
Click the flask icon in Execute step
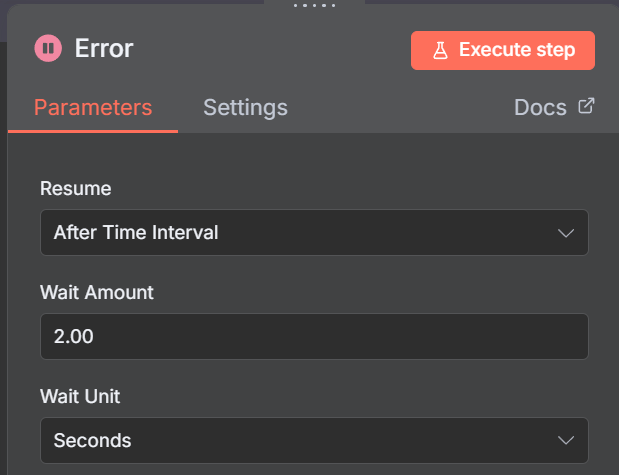pos(440,51)
